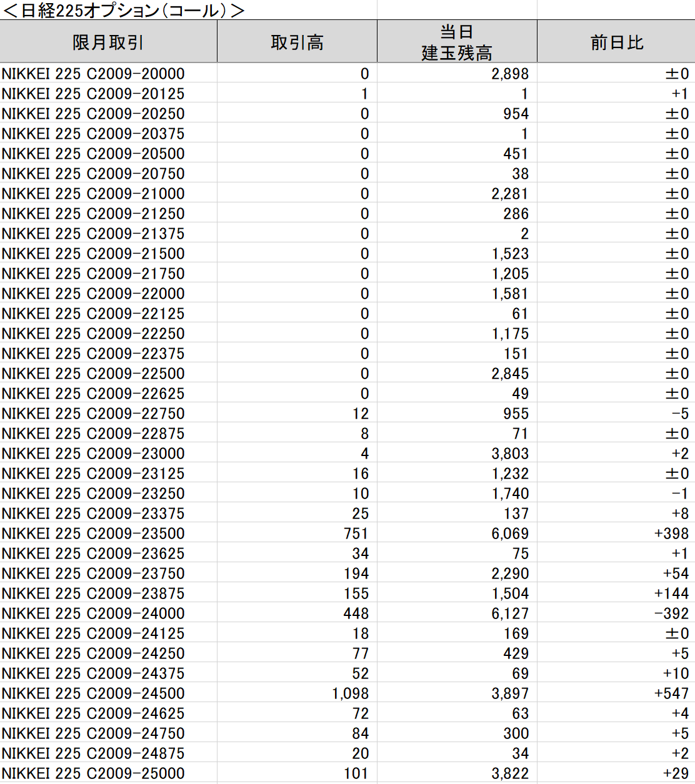Click row label NIKKEI 225 C2009-23750
695x784 pixels.
click(x=93, y=573)
